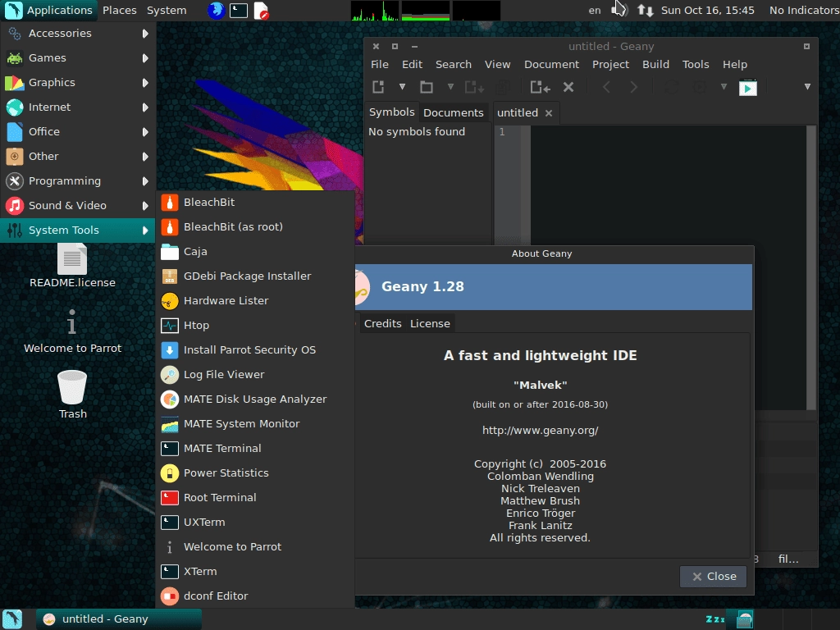Open Log File Viewer
Viewport: 840px width, 630px height.
[255, 374]
